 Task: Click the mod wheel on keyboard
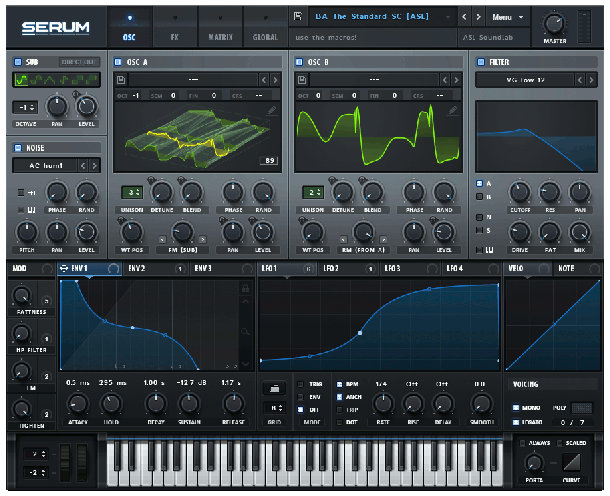(82, 463)
